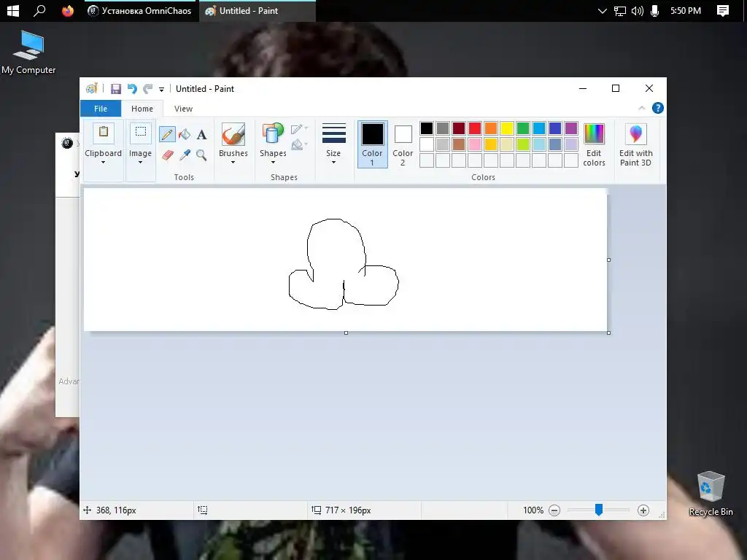747x560 pixels.
Task: Expand the Clipboard dropdown
Action: [x=104, y=163]
